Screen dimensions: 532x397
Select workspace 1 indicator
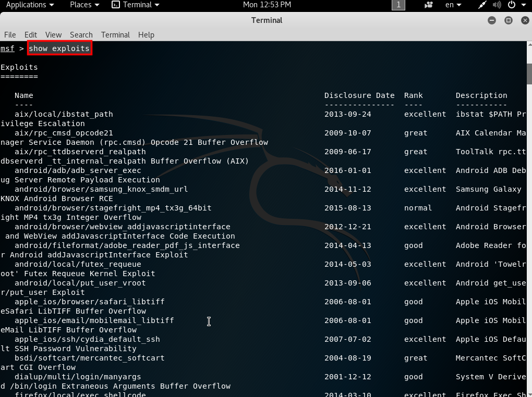click(x=398, y=5)
